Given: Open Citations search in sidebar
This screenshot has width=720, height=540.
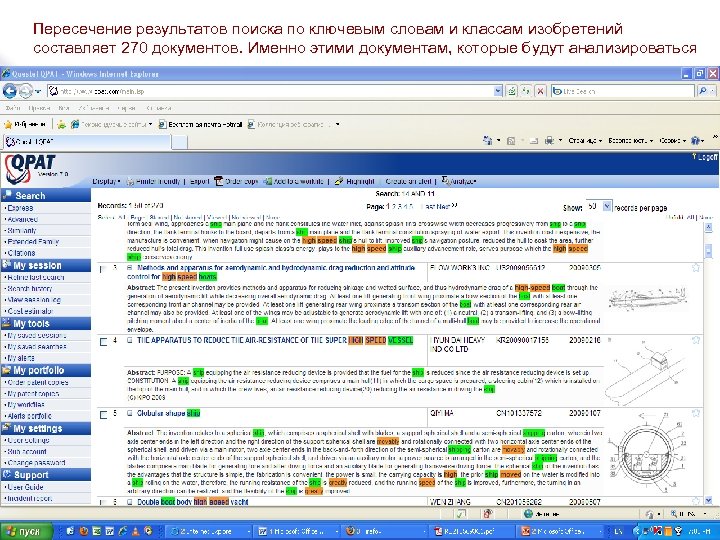Looking at the screenshot, I should click(21, 253).
